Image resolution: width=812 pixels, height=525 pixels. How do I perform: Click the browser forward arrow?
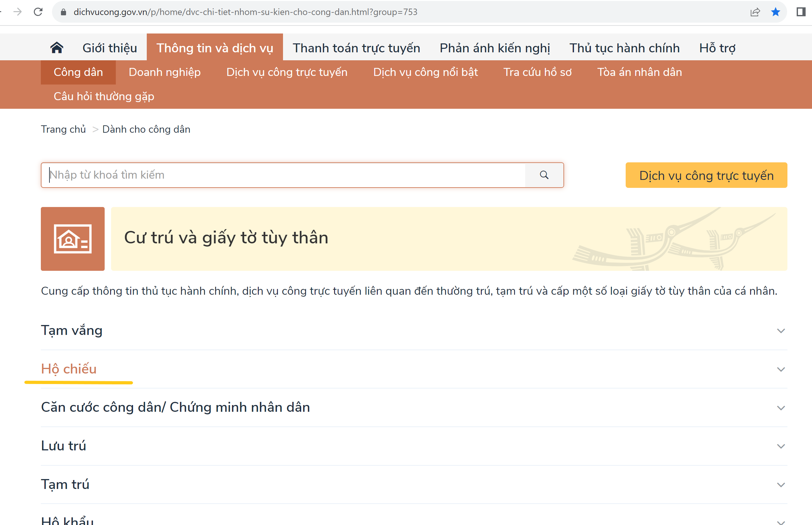(18, 12)
